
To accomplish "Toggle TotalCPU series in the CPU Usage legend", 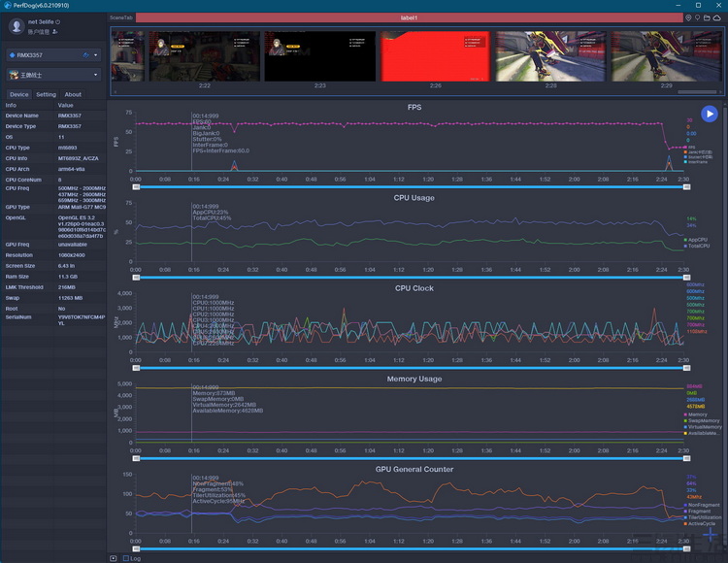I will tap(696, 246).
